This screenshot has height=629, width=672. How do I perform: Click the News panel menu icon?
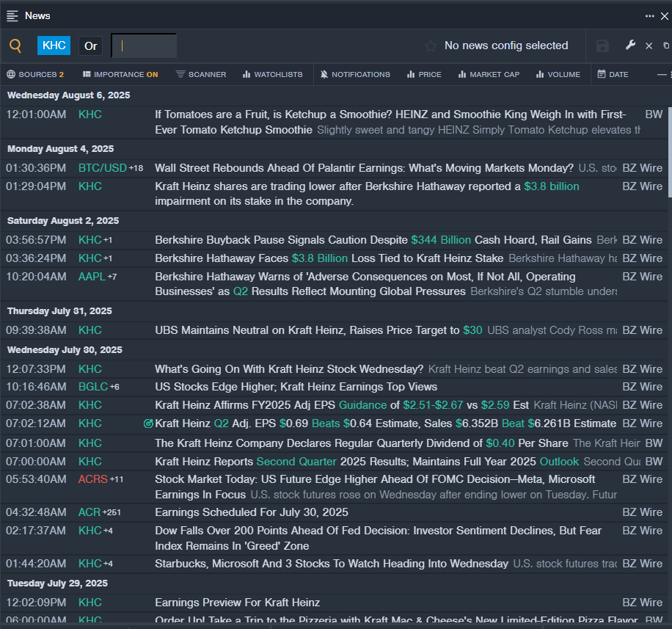tap(12, 16)
